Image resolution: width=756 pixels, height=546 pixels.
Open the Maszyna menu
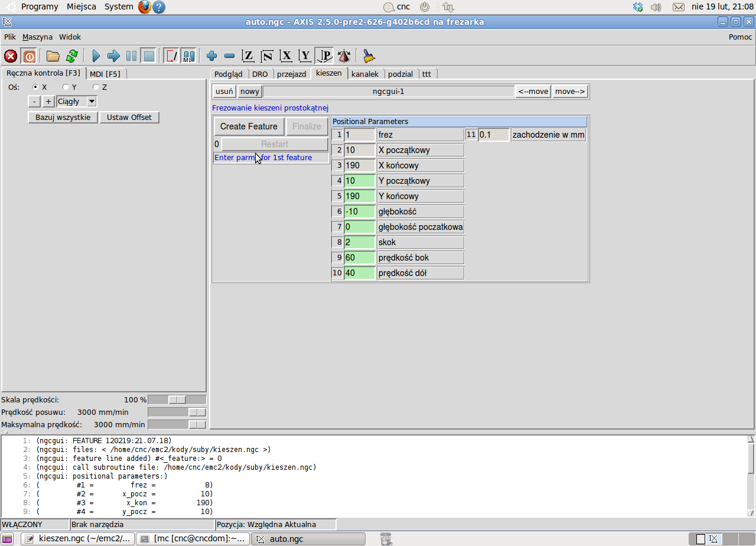[37, 37]
